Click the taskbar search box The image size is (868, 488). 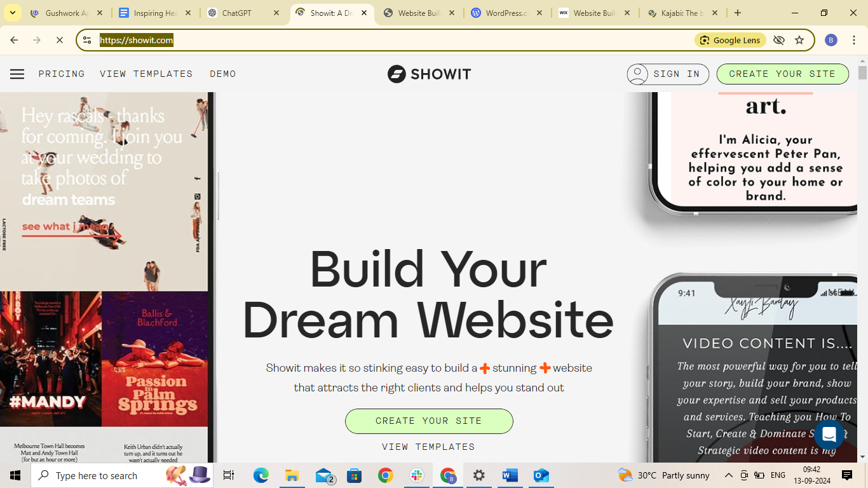click(122, 475)
